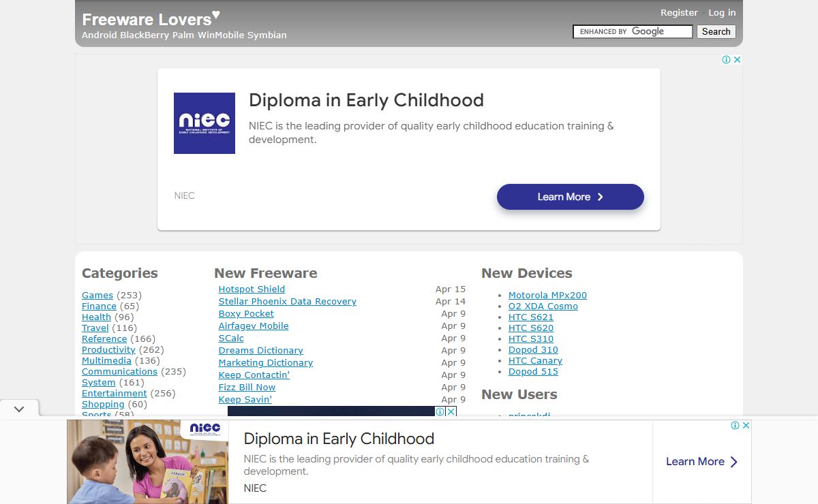This screenshot has width=818, height=504.
Task: Open the Hotspot Shield freeware link
Action: tap(252, 289)
